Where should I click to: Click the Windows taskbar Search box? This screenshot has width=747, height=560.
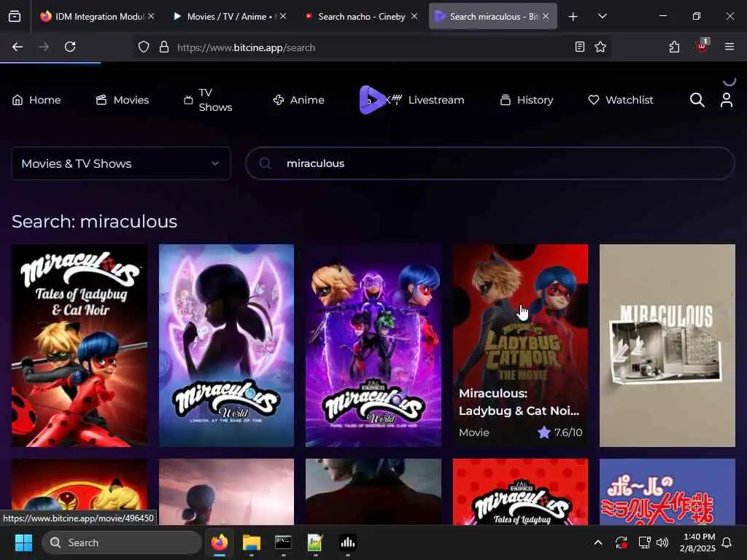point(122,542)
